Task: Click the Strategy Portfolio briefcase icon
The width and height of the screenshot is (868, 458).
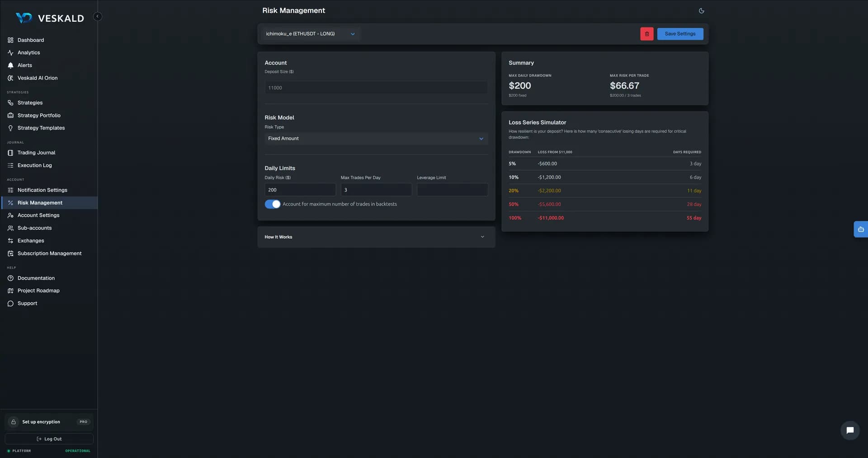Action: click(10, 116)
